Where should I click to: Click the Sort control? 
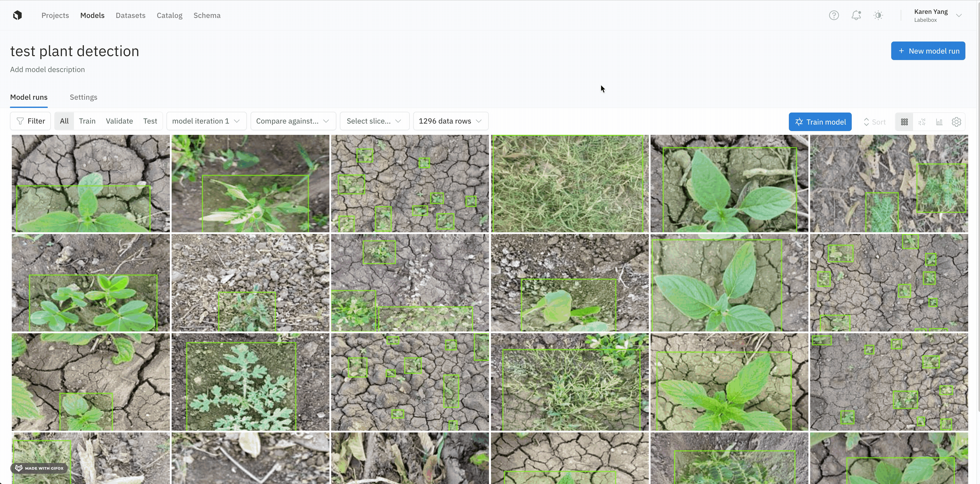point(875,122)
